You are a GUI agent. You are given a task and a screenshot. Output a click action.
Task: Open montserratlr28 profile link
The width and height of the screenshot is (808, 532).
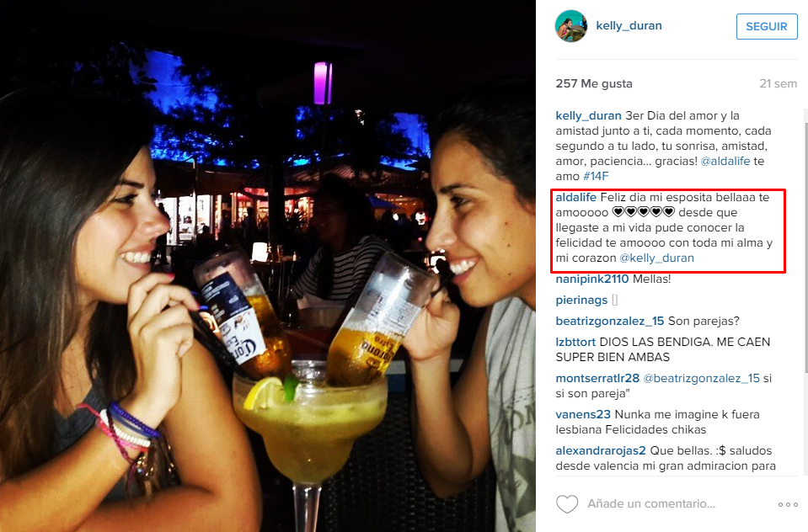click(597, 378)
